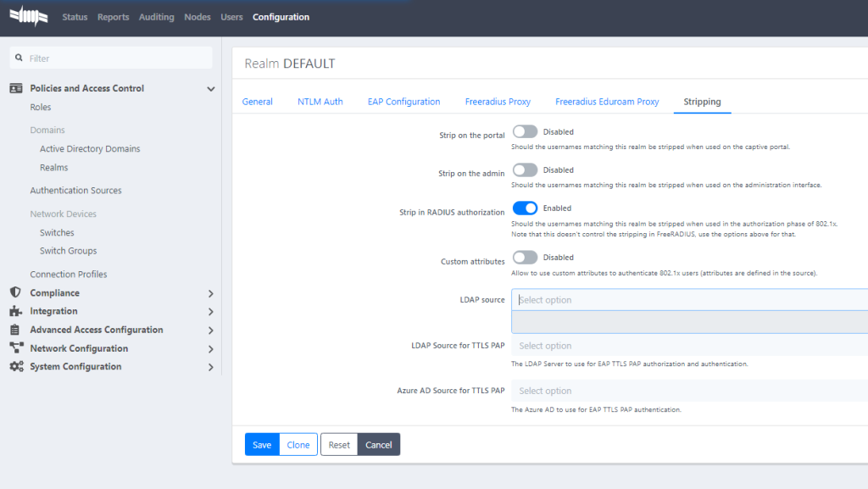Screen dimensions: 868x489
Task: Click the PacketFence logo icon
Action: pos(29,17)
